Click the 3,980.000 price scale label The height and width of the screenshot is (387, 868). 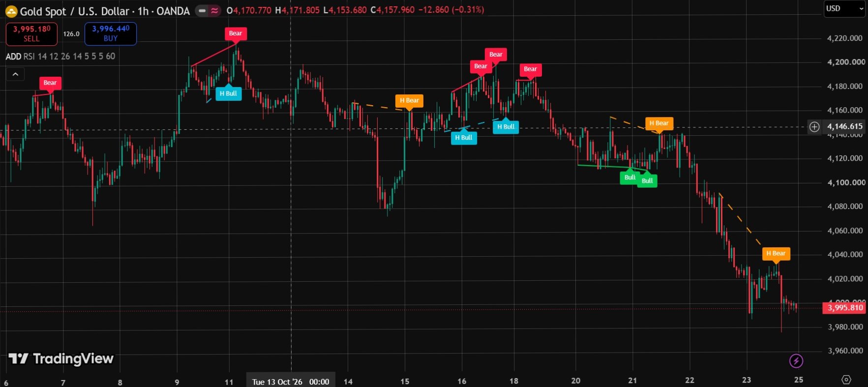[844, 327]
